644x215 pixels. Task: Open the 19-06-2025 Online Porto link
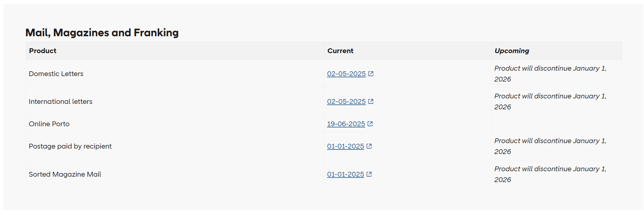click(x=346, y=124)
